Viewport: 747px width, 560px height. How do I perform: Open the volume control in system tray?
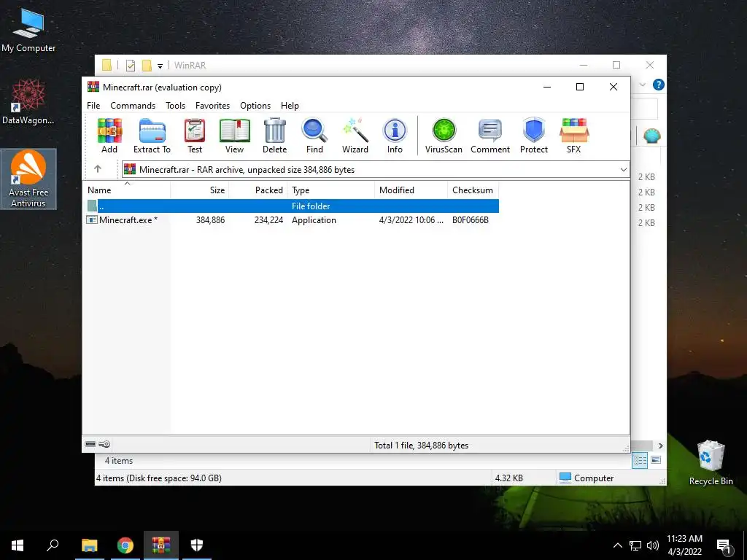tap(653, 545)
